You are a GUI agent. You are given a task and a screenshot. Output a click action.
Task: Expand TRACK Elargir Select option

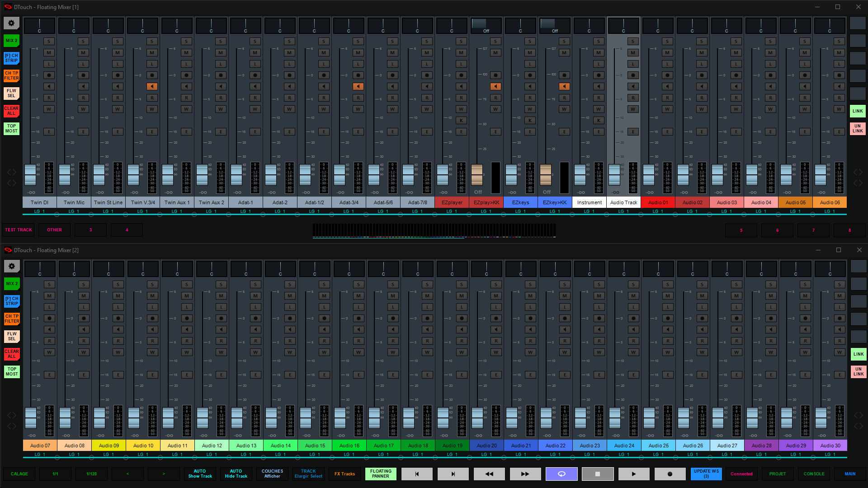click(x=308, y=473)
